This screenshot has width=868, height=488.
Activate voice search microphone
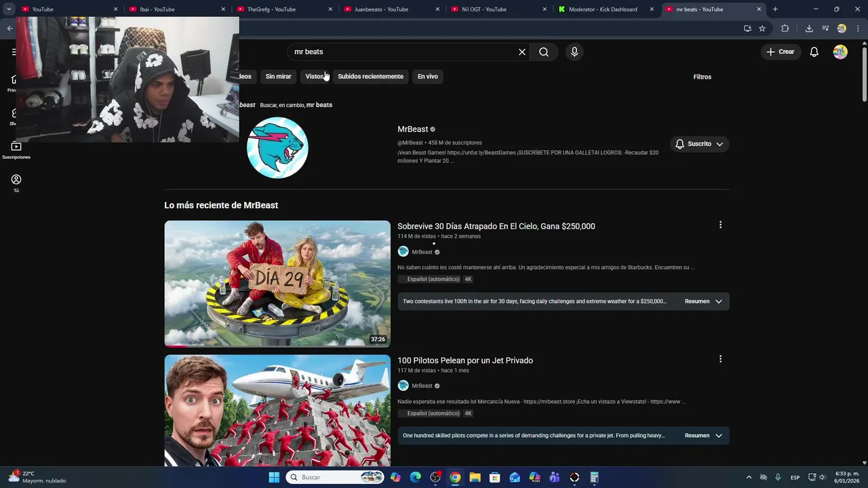(574, 52)
